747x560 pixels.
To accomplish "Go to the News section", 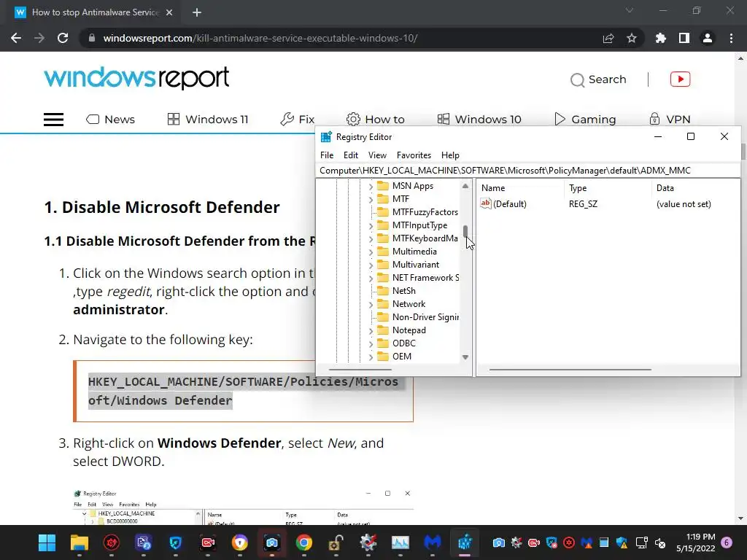I will pos(111,119).
